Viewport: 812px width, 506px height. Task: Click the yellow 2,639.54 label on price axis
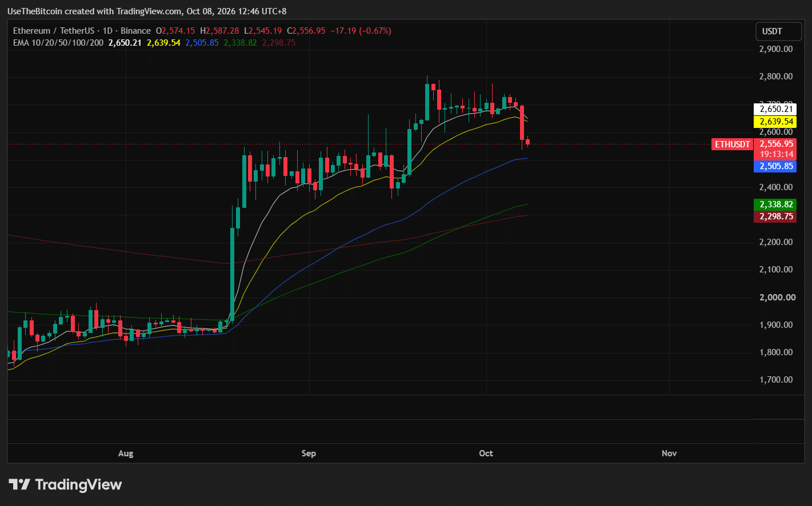[x=775, y=122]
